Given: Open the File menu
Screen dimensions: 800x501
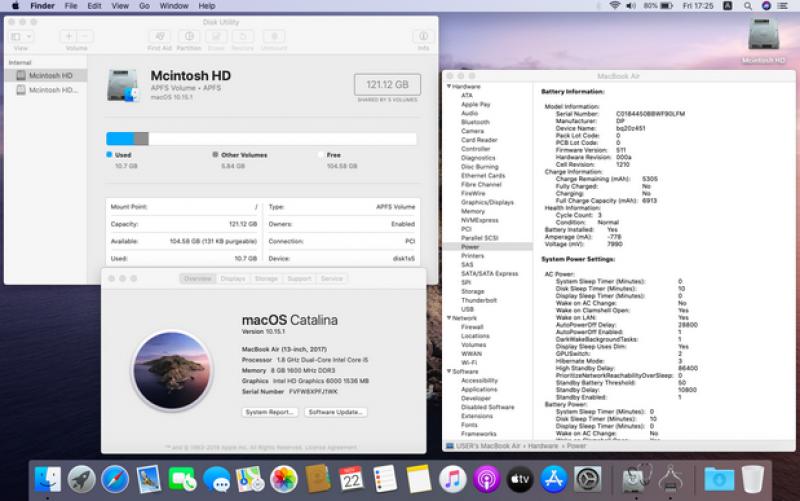Looking at the screenshot, I should click(71, 6).
